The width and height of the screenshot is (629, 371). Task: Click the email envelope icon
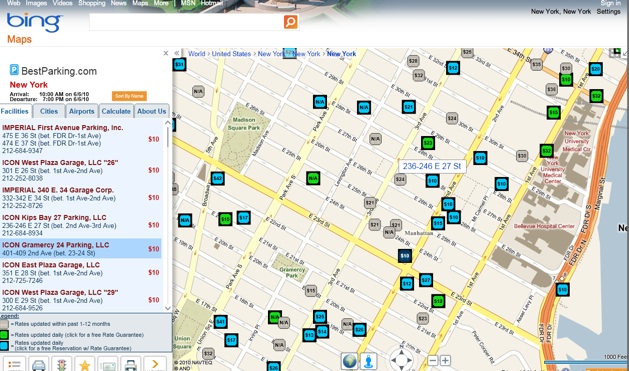click(108, 364)
